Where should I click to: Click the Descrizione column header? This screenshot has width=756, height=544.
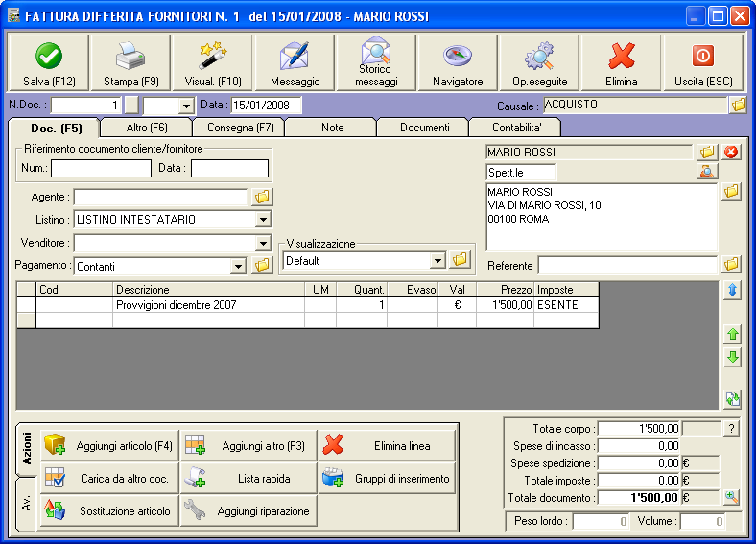(208, 290)
